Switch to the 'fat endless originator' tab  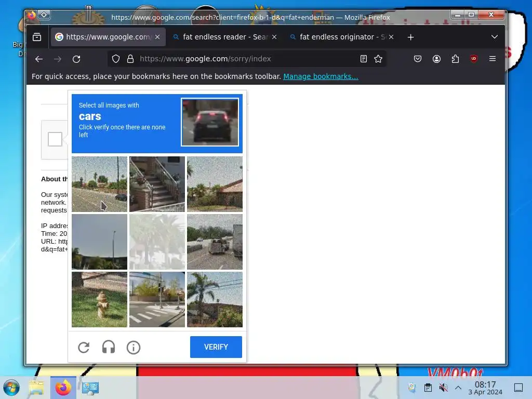[x=341, y=37]
